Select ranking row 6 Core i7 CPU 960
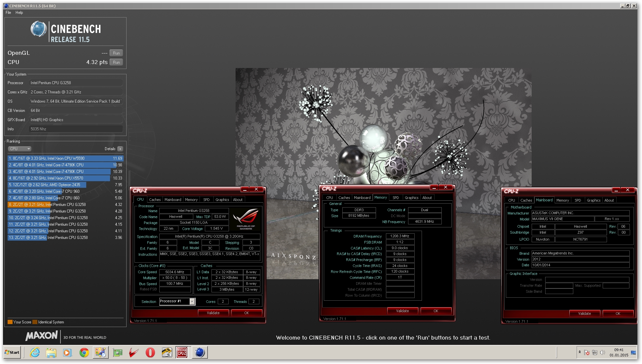 [x=65, y=191]
